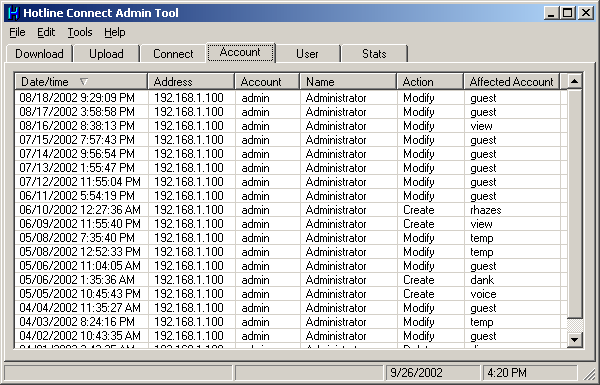600x385 pixels.
Task: Switch to the User tab
Action: [307, 54]
